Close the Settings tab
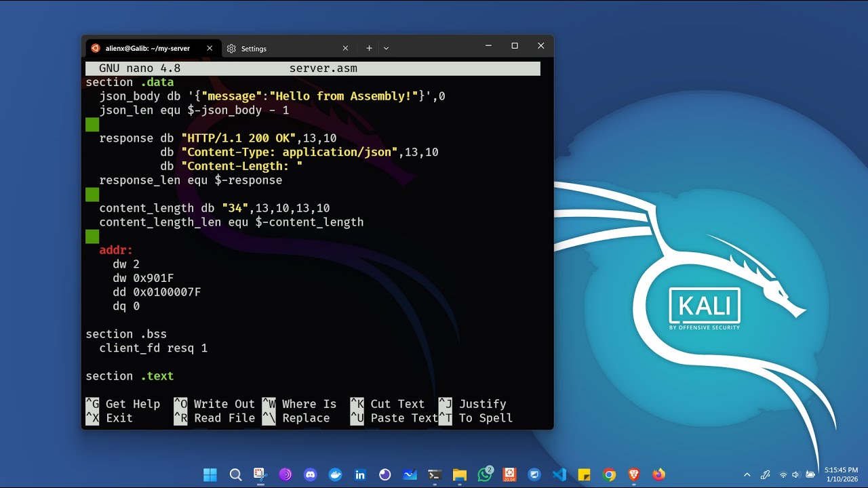Viewport: 868px width, 488px height. (345, 48)
